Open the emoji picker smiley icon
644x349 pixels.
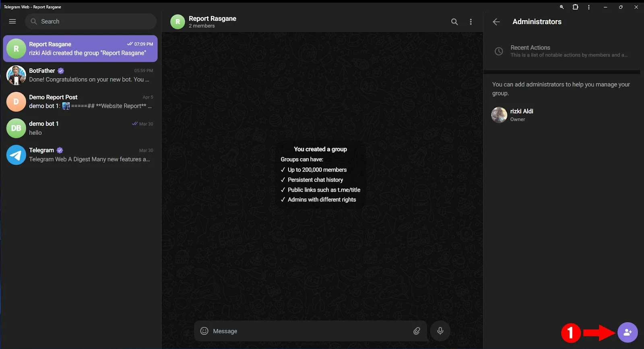(x=204, y=331)
